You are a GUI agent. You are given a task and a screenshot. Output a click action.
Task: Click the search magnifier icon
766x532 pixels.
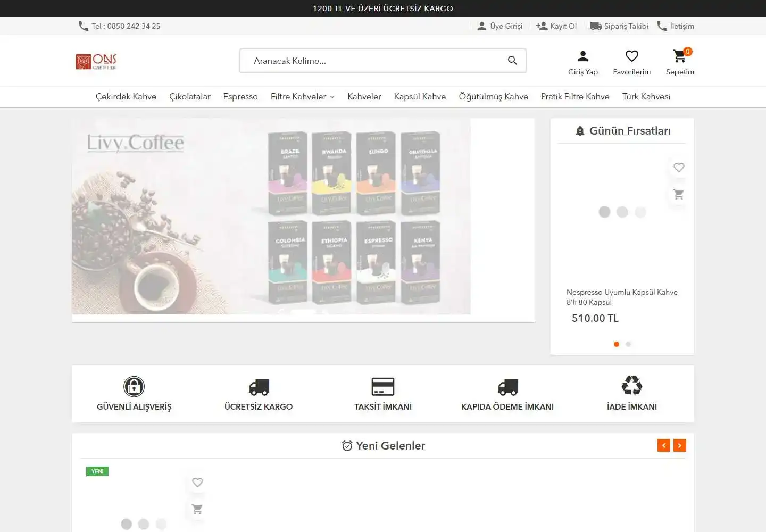click(x=512, y=61)
